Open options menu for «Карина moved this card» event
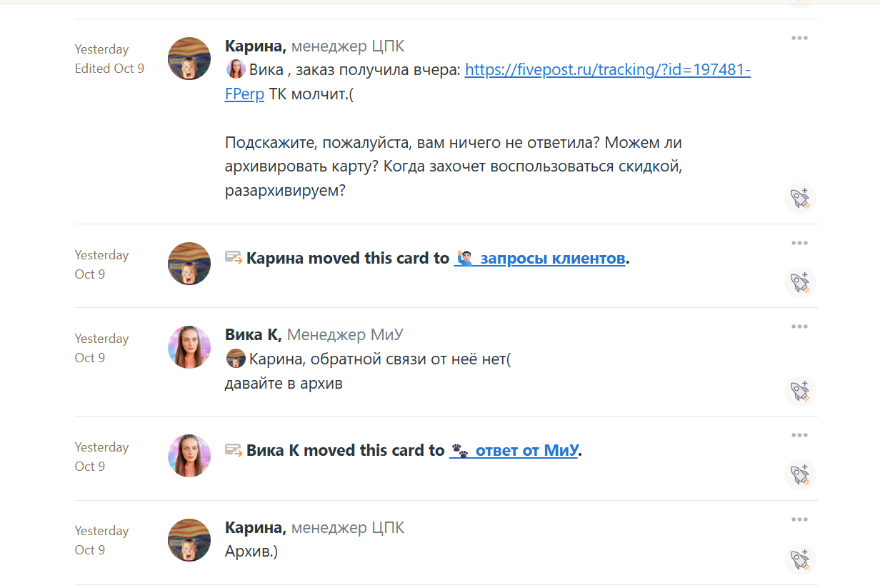The height and width of the screenshot is (588, 880). [x=799, y=243]
